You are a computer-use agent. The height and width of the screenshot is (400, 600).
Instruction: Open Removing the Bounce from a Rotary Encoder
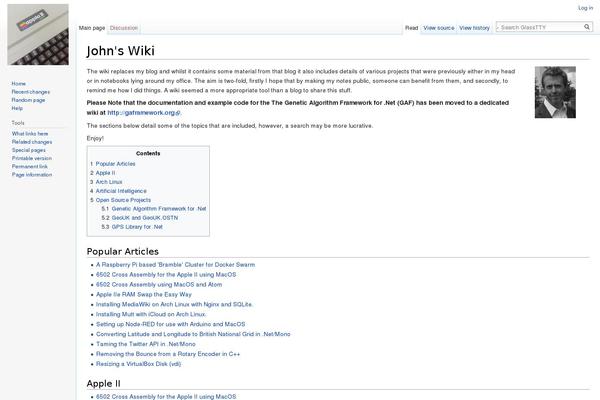pyautogui.click(x=168, y=354)
